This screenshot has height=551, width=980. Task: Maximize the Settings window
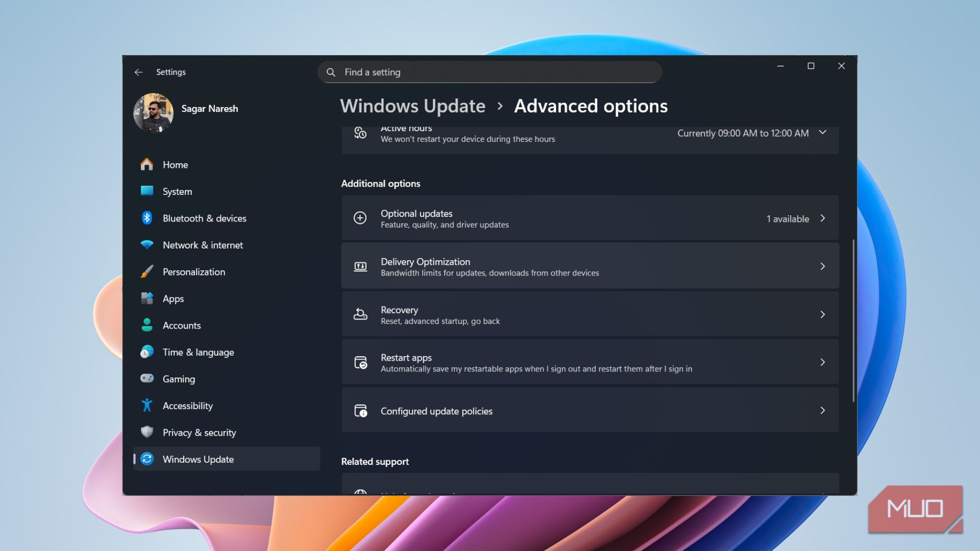click(x=811, y=66)
